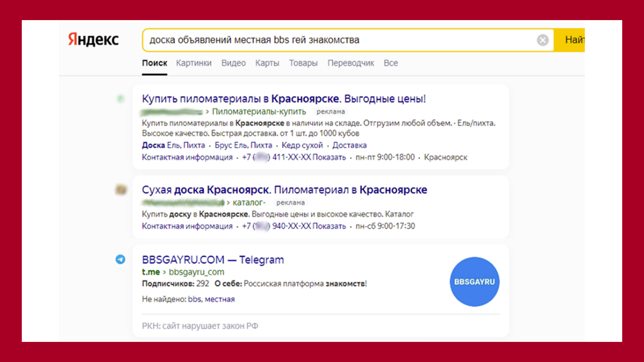Click the реклама label of the first ad

[331, 112]
